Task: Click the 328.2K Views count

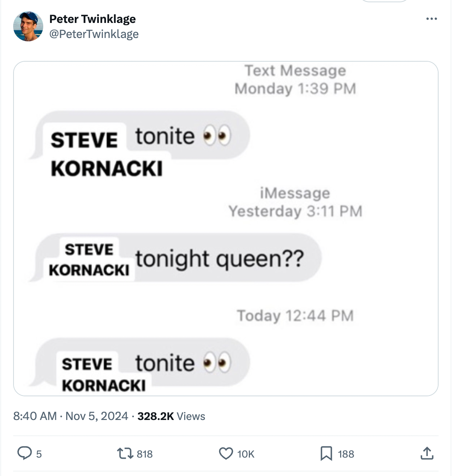Action: (x=171, y=416)
